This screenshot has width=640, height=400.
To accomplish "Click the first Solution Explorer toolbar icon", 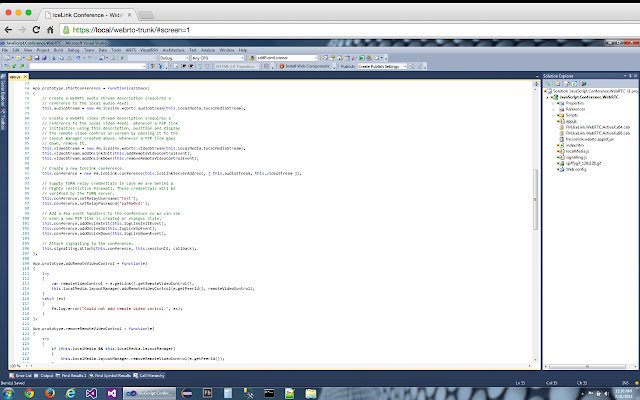I will tap(547, 85).
